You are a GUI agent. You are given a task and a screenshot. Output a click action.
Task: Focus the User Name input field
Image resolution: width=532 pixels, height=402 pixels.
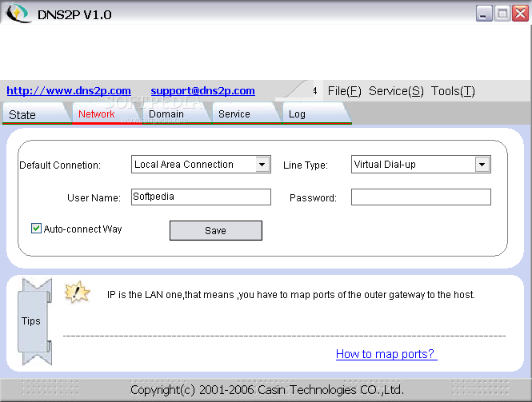point(201,197)
